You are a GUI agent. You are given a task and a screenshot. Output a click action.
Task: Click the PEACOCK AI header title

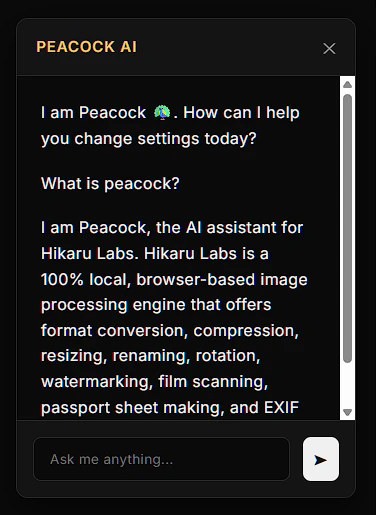[x=86, y=47]
